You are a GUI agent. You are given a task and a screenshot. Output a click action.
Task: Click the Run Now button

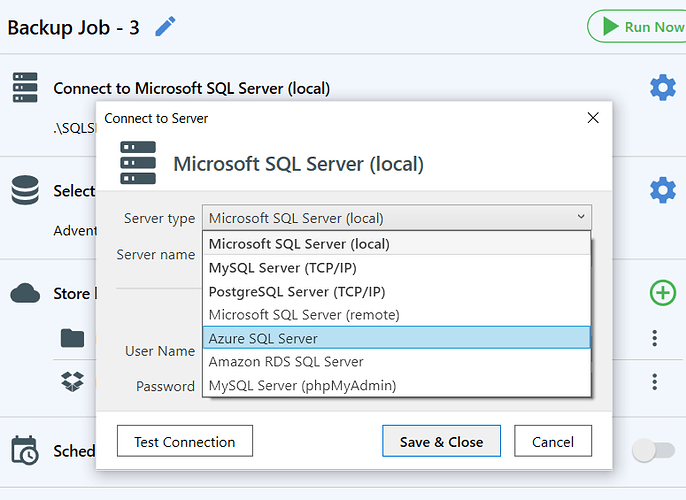[x=637, y=27]
